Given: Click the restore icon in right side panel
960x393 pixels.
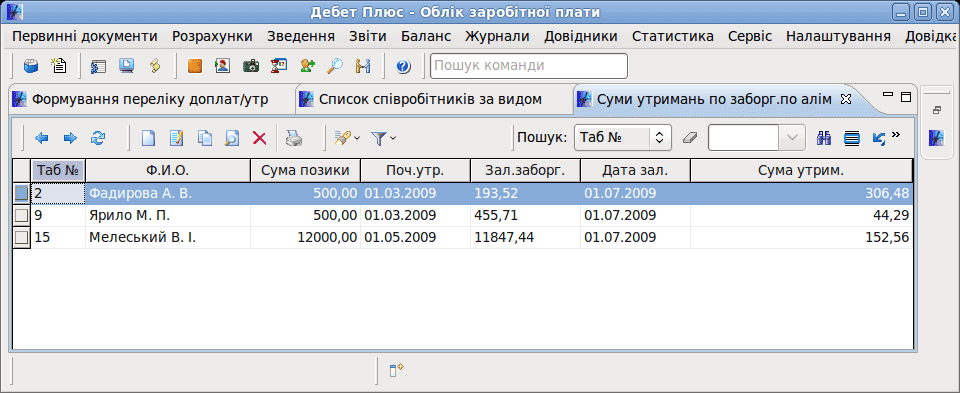Looking at the screenshot, I should (936, 110).
